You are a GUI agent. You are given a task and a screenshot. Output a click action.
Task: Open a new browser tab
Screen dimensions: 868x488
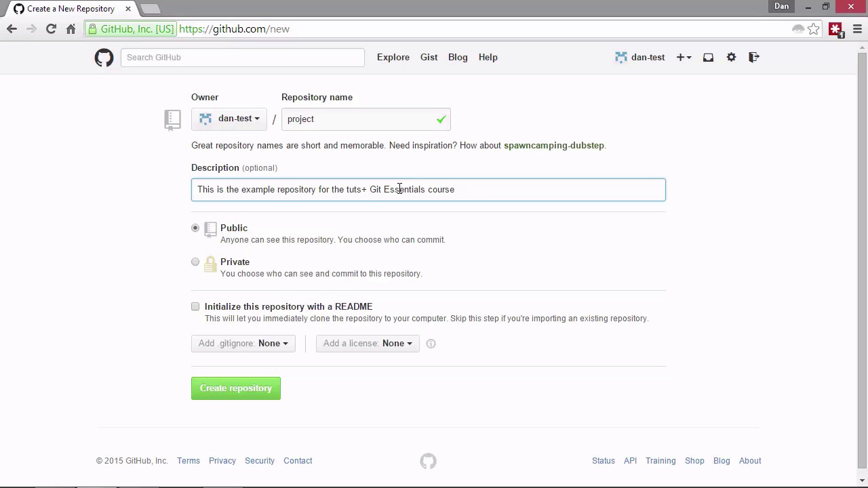151,9
